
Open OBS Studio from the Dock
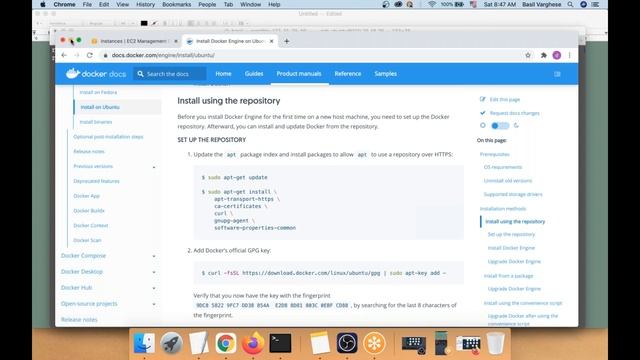pos(347,343)
